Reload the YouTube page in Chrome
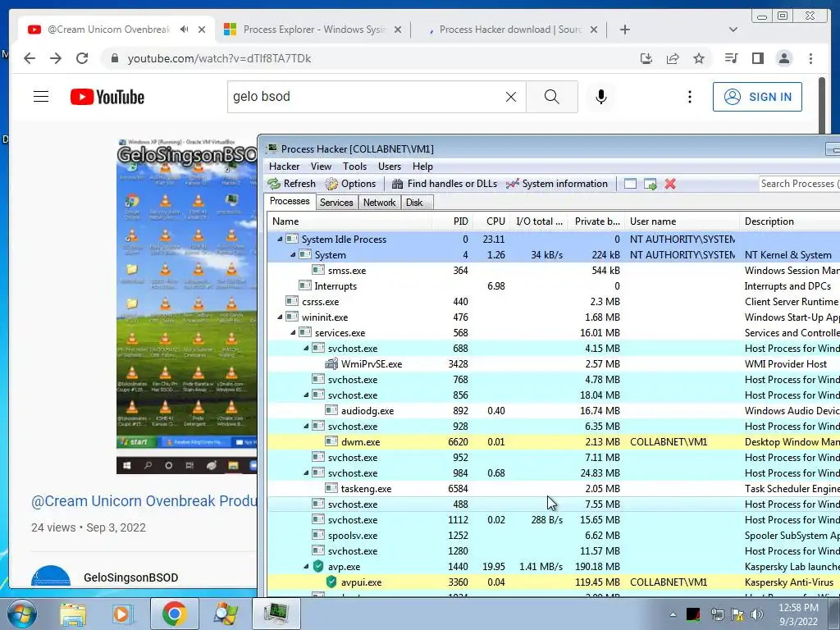Image resolution: width=840 pixels, height=630 pixels. (x=82, y=58)
